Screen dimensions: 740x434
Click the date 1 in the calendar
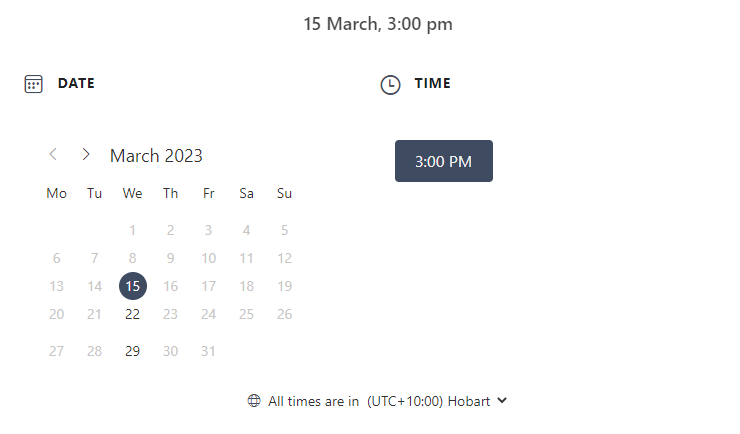tap(133, 230)
